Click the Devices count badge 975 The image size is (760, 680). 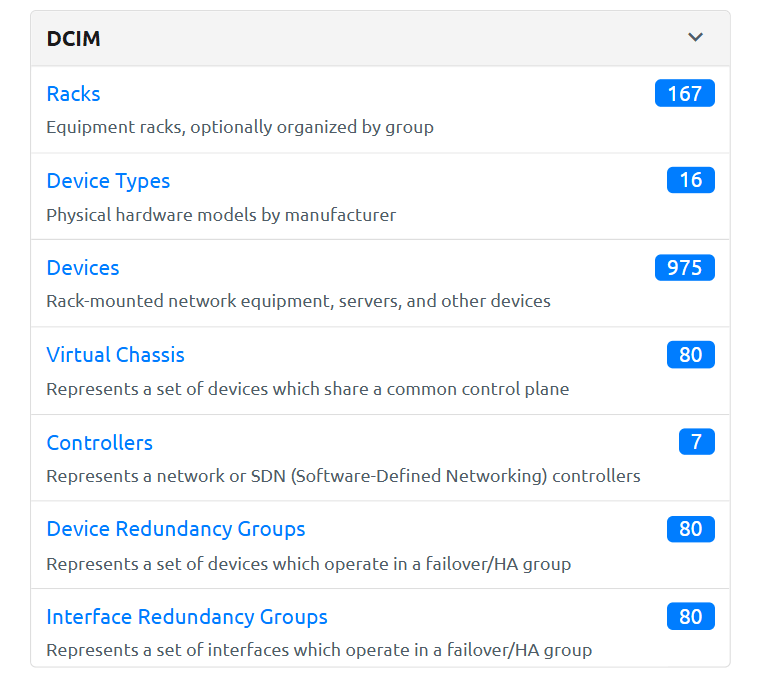[685, 268]
